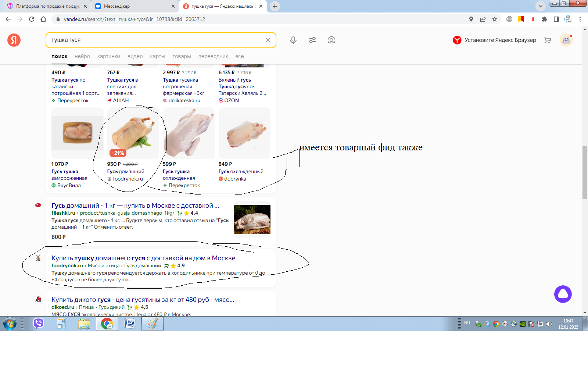This screenshot has height=389, width=588.
Task: Share this page icon in address bar
Action: click(x=483, y=19)
